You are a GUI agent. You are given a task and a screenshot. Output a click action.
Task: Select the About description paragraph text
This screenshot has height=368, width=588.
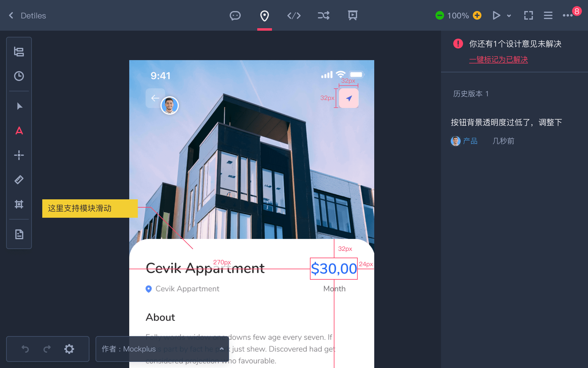point(241,349)
